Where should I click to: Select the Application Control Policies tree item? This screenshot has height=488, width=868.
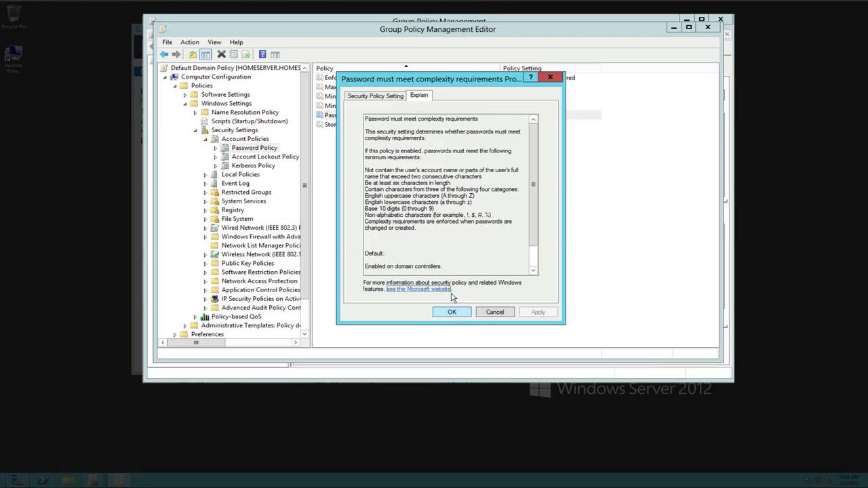click(260, 289)
